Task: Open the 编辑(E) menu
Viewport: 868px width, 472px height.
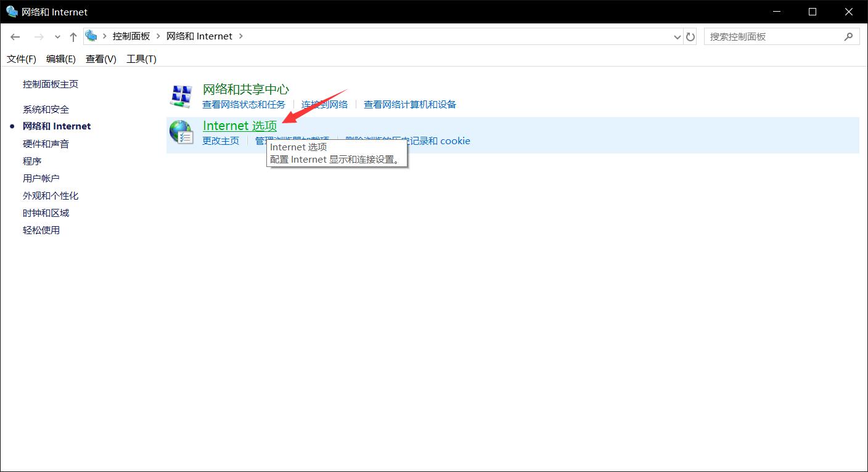Action: pyautogui.click(x=61, y=59)
